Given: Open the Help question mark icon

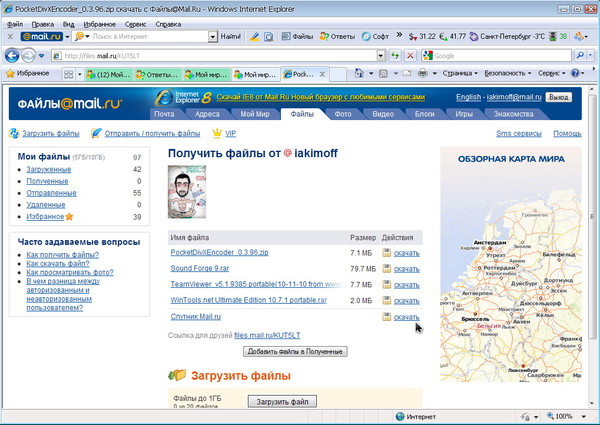Looking at the screenshot, I should coord(575,73).
